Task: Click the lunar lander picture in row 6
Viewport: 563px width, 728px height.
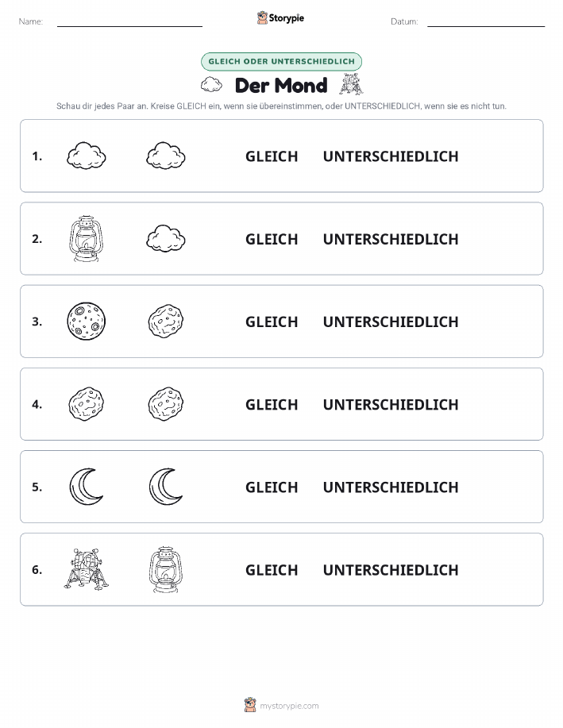Action: click(x=87, y=569)
